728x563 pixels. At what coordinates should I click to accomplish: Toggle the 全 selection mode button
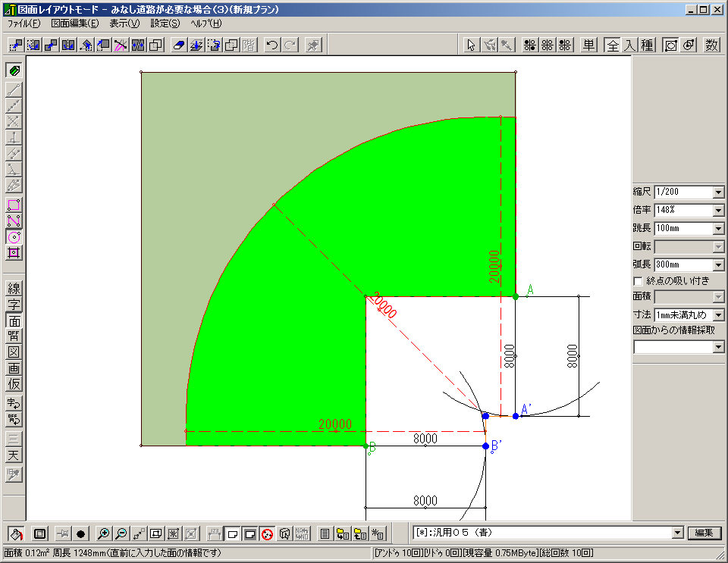coord(613,45)
